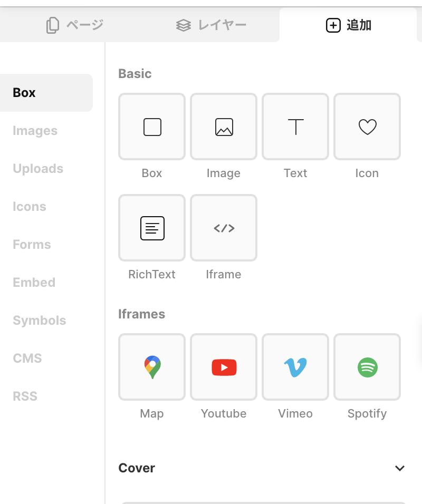This screenshot has width=422, height=504.
Task: Embed a Google Map iframe
Action: coord(152,367)
